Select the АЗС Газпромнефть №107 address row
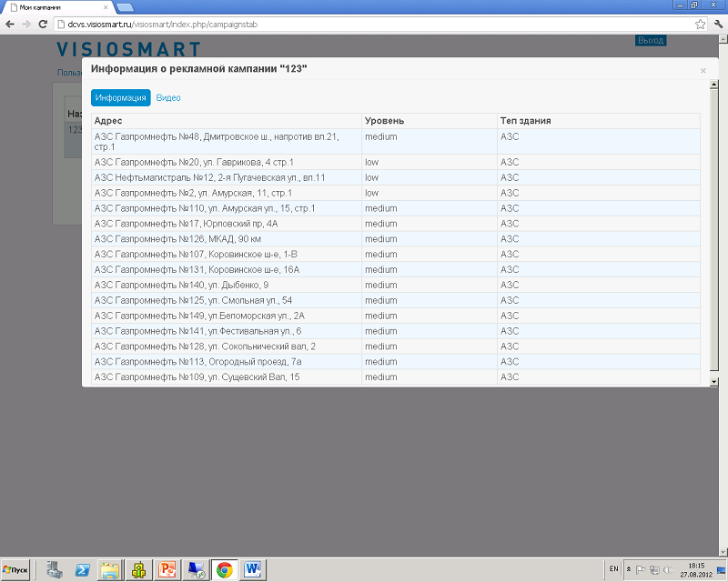This screenshot has width=728, height=582. click(396, 254)
